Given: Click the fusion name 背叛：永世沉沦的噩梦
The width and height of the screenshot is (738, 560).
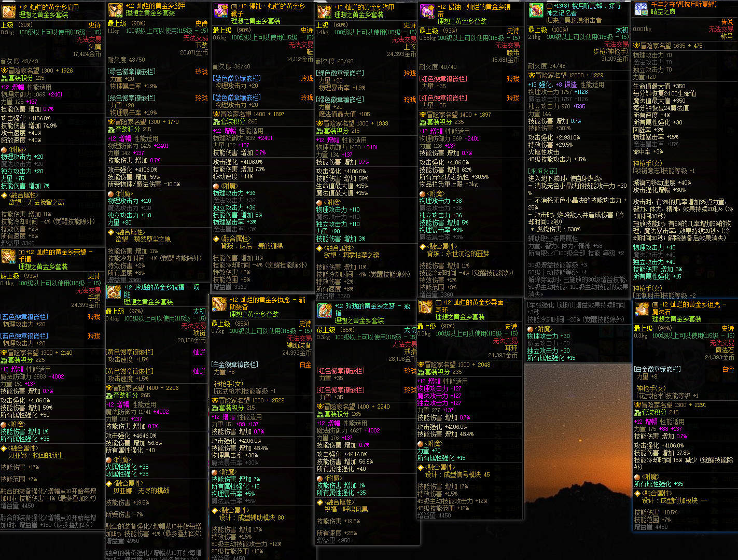Looking at the screenshot, I should click(458, 254).
